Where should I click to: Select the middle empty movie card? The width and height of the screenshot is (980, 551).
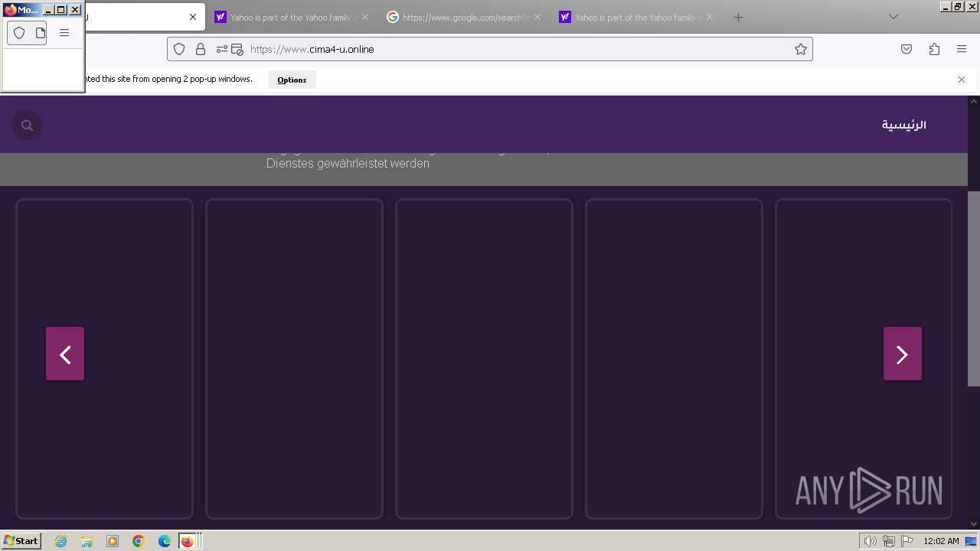484,359
